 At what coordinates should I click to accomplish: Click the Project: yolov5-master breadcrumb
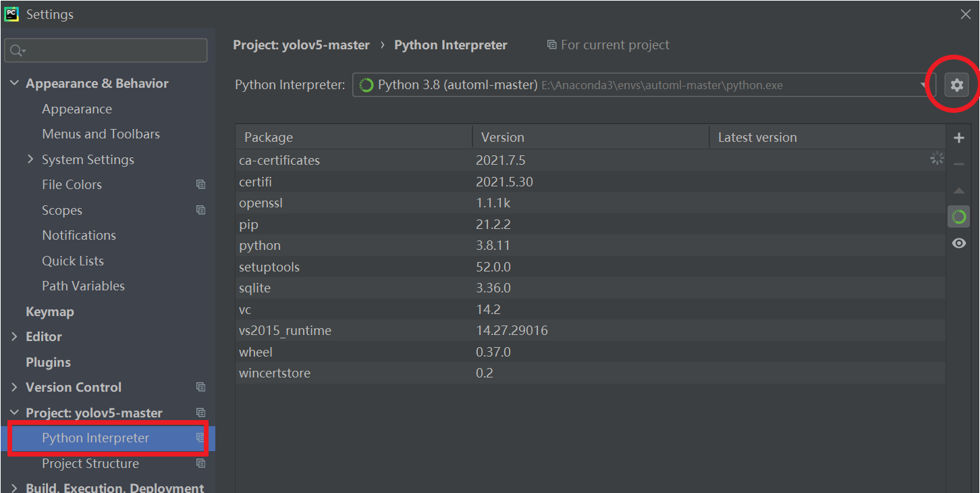[301, 45]
